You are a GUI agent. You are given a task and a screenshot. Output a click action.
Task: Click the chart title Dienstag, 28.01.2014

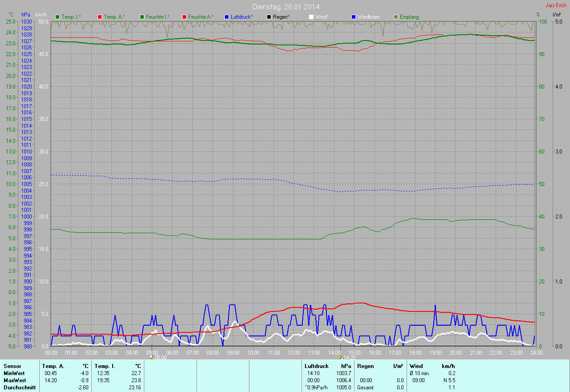286,7
